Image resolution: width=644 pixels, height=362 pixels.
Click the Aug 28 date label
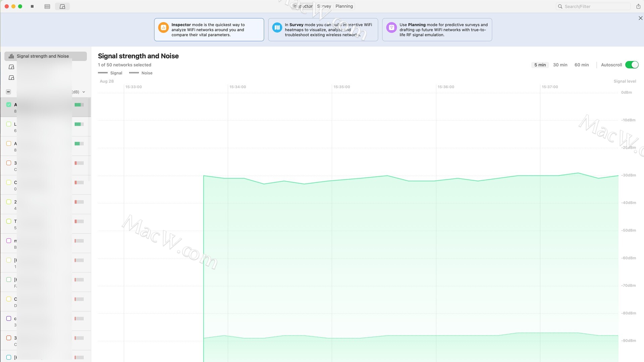coord(107,81)
